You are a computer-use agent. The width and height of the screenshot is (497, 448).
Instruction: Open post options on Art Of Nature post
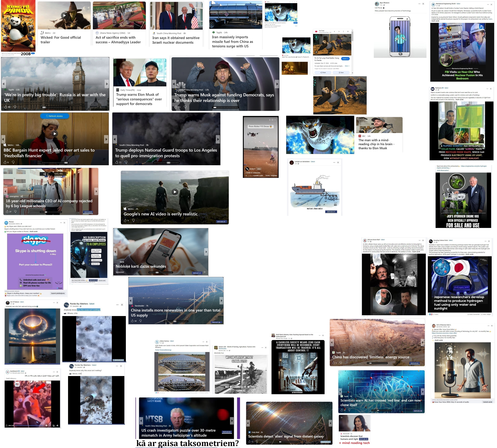click(x=54, y=303)
